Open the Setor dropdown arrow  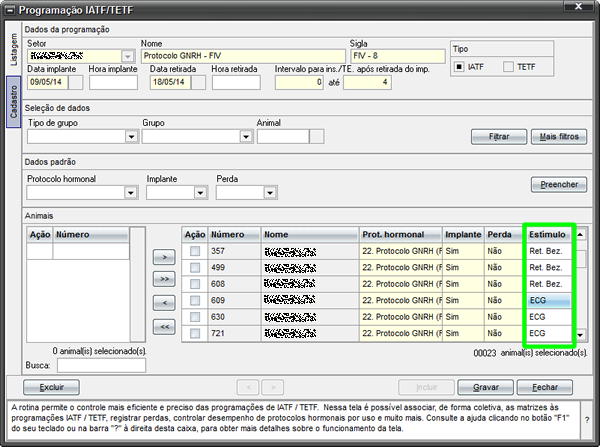click(128, 56)
